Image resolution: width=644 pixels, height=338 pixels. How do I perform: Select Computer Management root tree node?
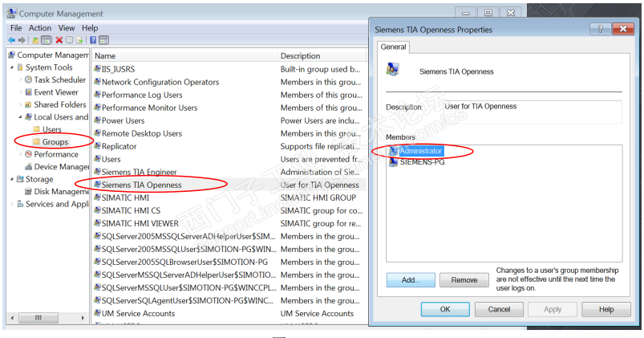click(48, 55)
